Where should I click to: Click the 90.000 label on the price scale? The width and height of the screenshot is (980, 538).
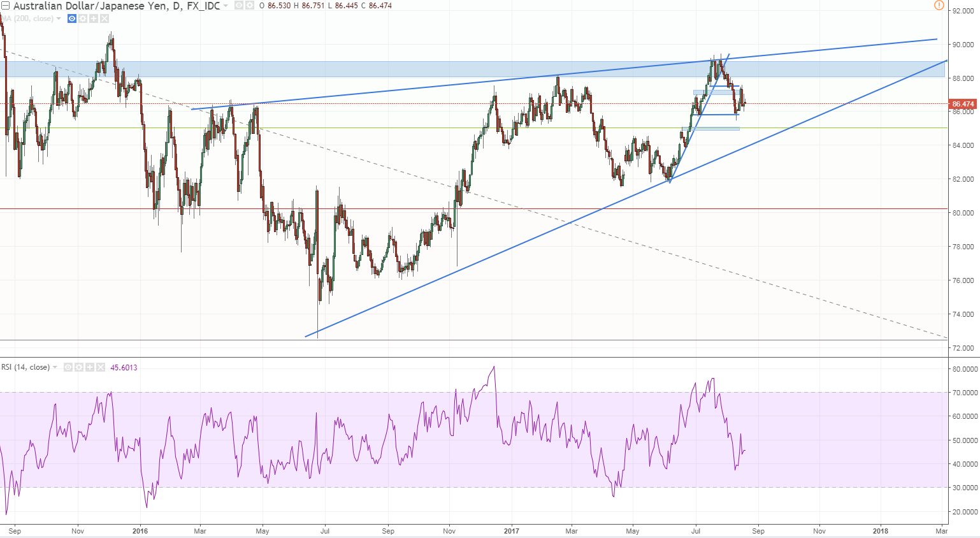pyautogui.click(x=963, y=45)
